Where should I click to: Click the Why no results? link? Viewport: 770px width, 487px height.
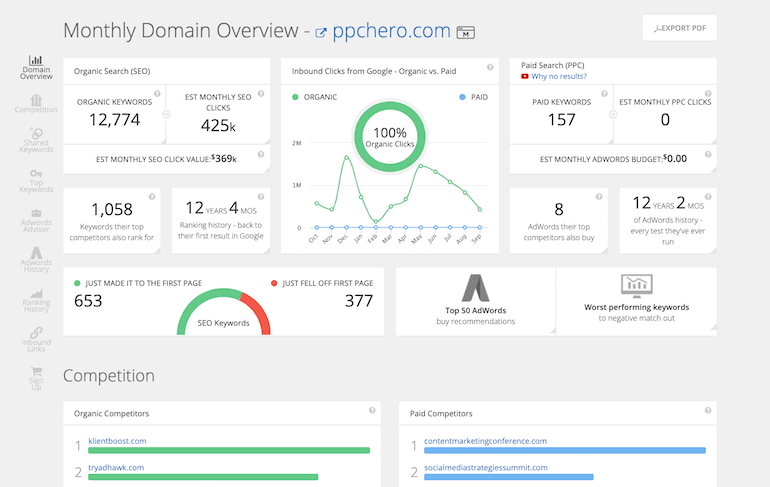click(x=559, y=77)
